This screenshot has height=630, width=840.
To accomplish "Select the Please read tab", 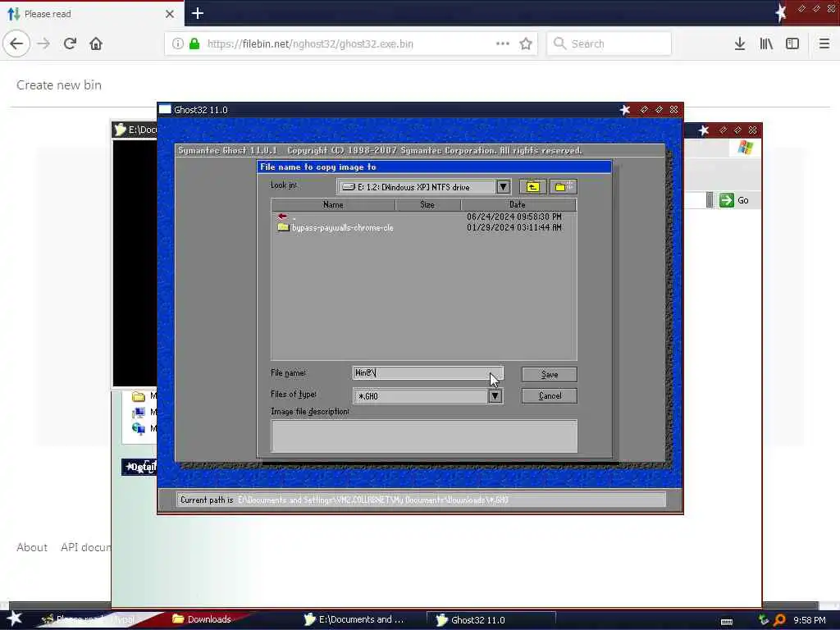I will 92,14.
